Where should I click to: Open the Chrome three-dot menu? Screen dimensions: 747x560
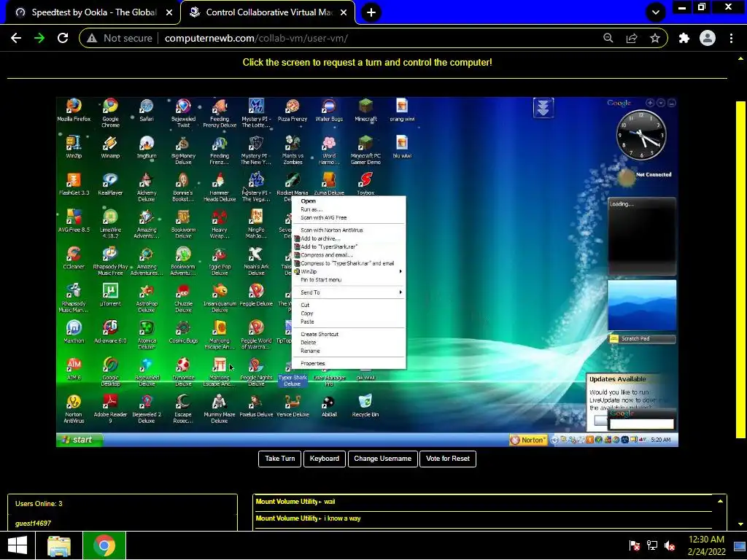pos(731,38)
